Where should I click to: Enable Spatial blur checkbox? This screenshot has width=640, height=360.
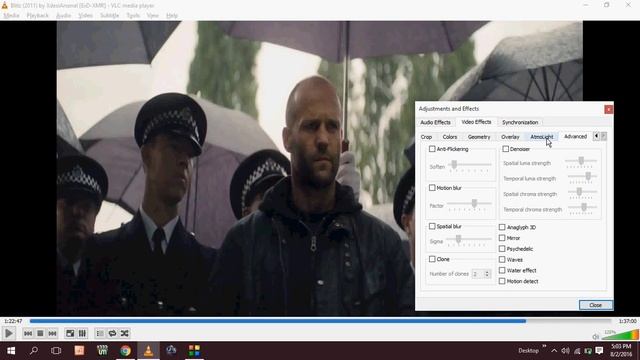coord(432,226)
